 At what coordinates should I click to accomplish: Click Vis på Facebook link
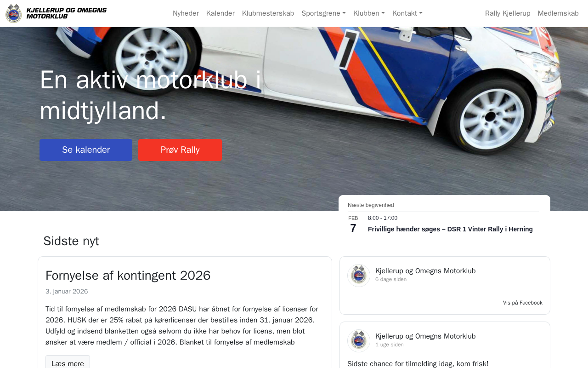523,303
